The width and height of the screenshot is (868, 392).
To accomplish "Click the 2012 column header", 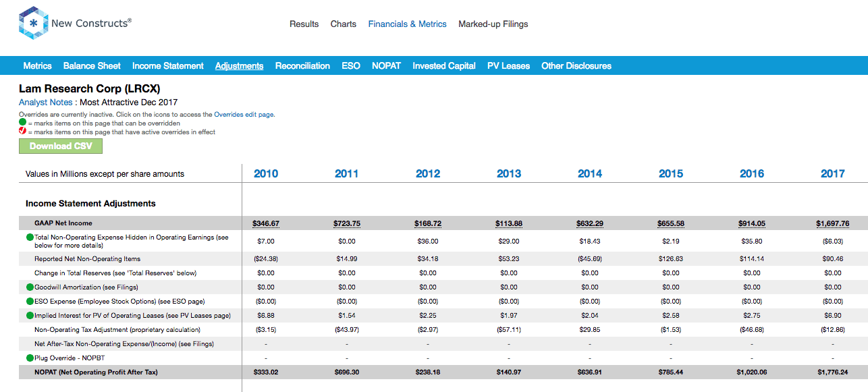I will click(x=428, y=173).
